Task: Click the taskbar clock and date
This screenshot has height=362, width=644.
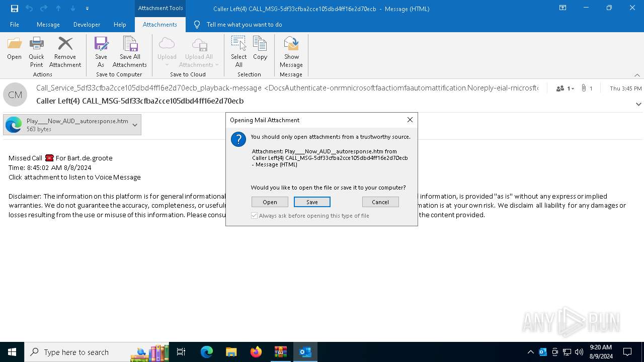Action: (601, 352)
